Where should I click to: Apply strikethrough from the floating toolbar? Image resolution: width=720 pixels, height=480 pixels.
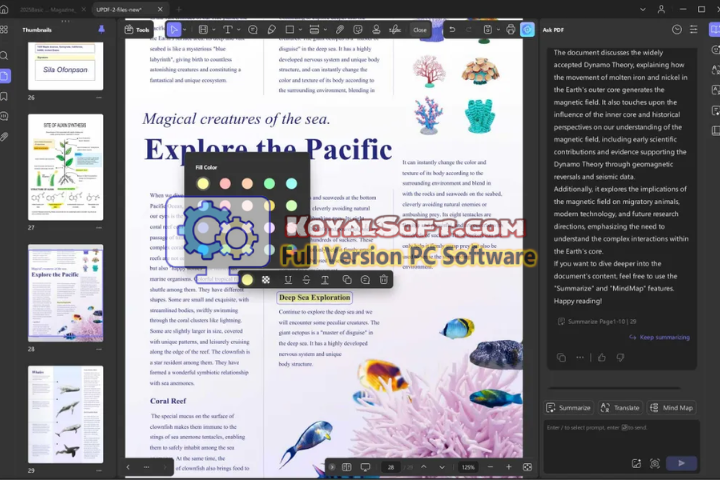click(306, 280)
